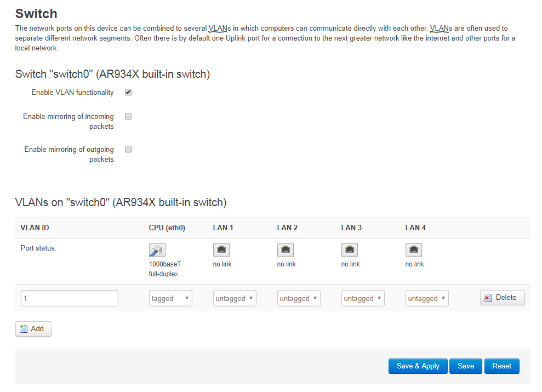
Task: Click the CPU (eth0) column header
Action: point(167,228)
